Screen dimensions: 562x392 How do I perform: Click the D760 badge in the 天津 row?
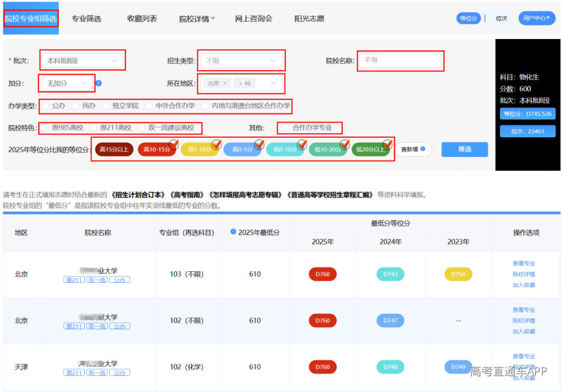(323, 367)
